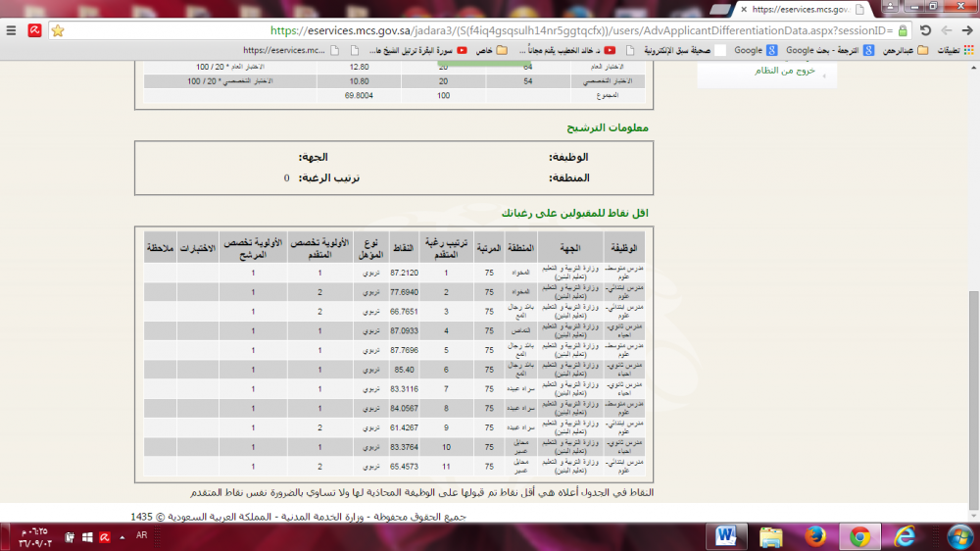Click the Chrome taskbar icon
Screen dimensions: 980x551
[859, 536]
